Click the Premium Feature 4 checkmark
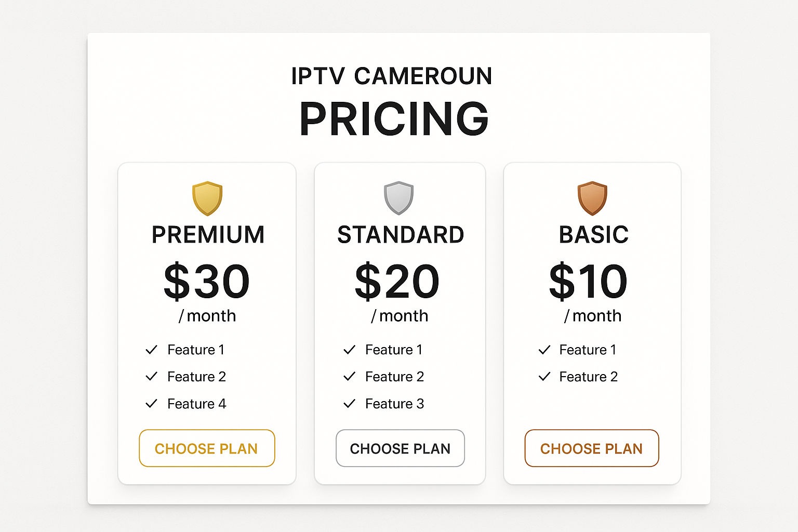The image size is (798, 532). pos(151,404)
